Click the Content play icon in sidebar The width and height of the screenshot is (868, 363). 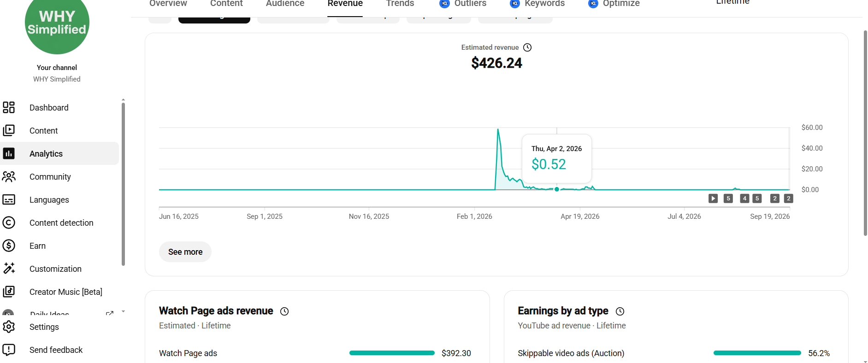tap(9, 130)
